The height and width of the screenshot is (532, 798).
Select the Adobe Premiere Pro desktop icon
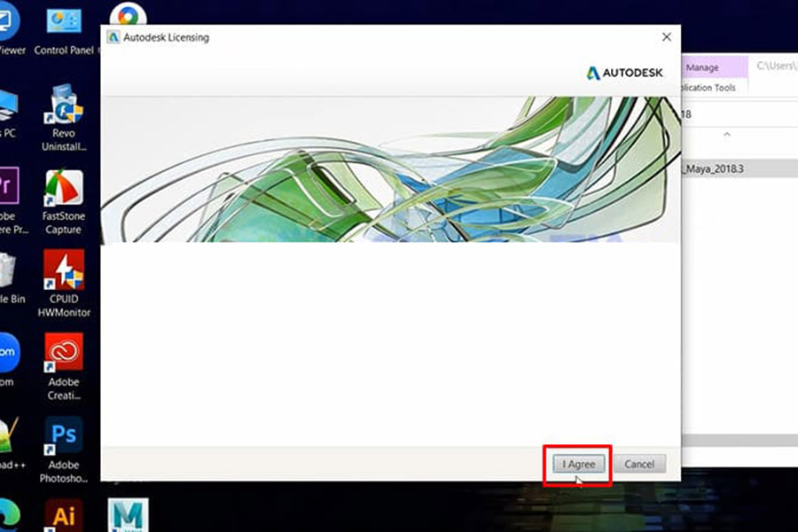[10, 200]
